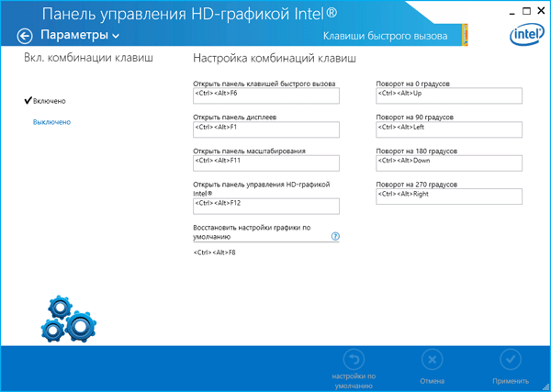This screenshot has width=551, height=392.
Task: Click the Intel logo
Action: (525, 36)
